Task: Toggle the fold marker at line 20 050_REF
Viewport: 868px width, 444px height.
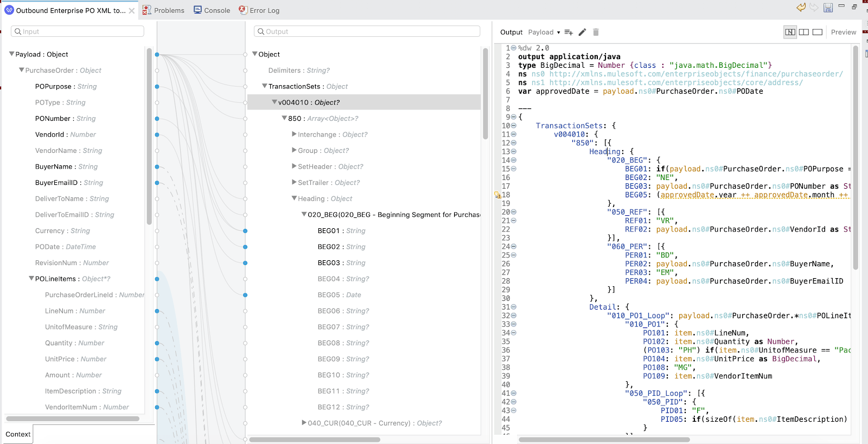Action: coord(514,212)
